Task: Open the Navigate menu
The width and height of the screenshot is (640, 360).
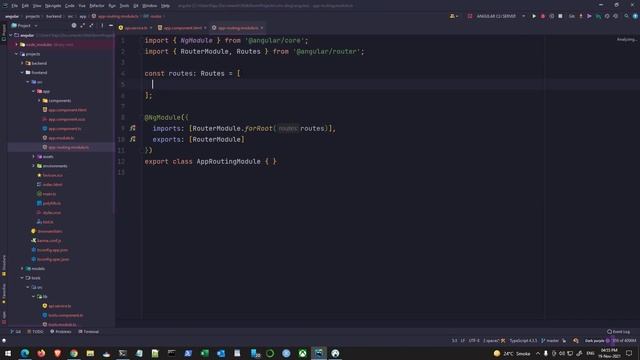Action: pyautogui.click(x=53, y=6)
